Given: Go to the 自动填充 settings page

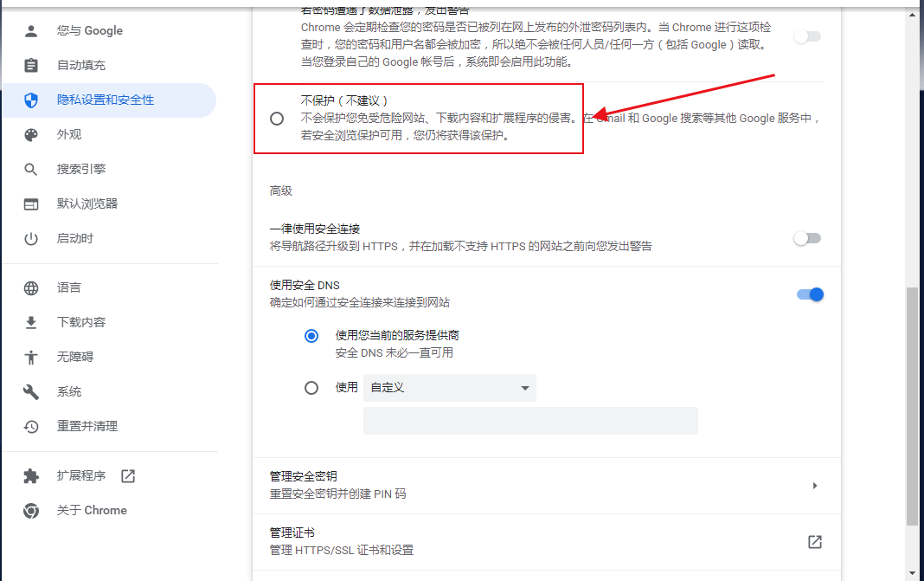Looking at the screenshot, I should (x=110, y=65).
